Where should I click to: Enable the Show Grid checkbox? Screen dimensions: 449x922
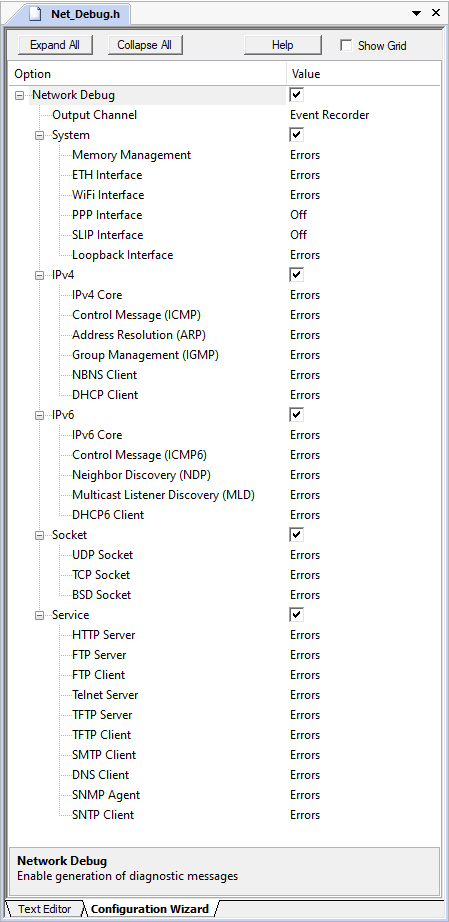click(x=346, y=45)
